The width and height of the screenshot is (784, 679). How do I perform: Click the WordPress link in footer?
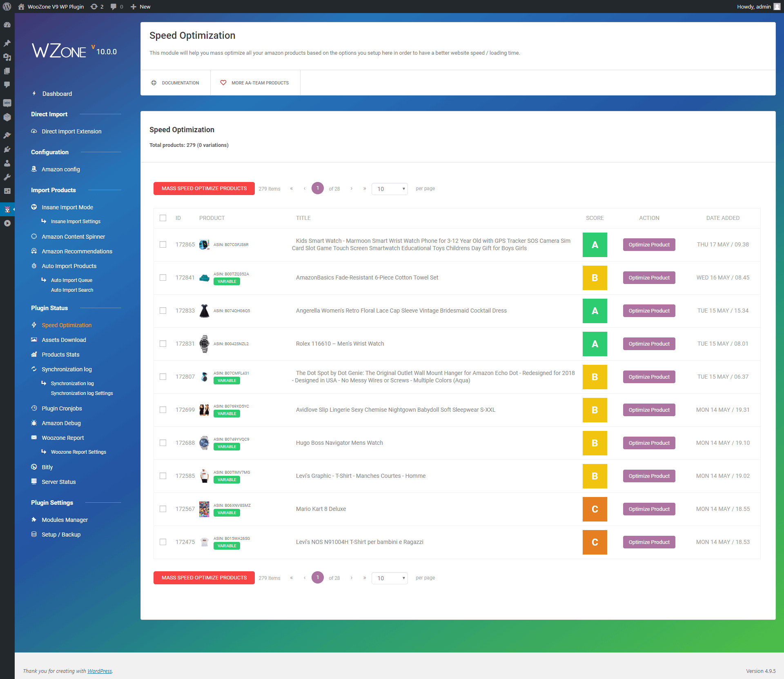(x=100, y=671)
